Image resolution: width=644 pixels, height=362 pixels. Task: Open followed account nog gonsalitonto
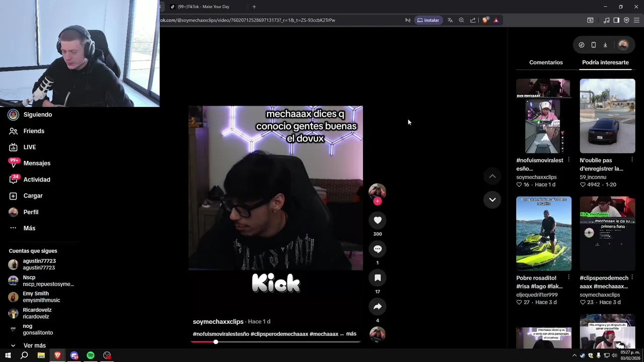(x=30, y=329)
